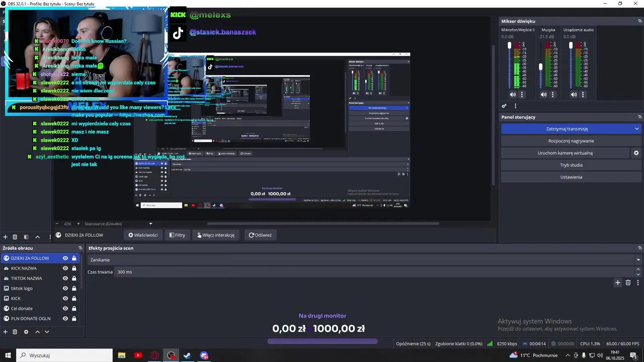Start virtual camera via Uruchom kamerę wirtualną
644x362 pixels.
[565, 153]
